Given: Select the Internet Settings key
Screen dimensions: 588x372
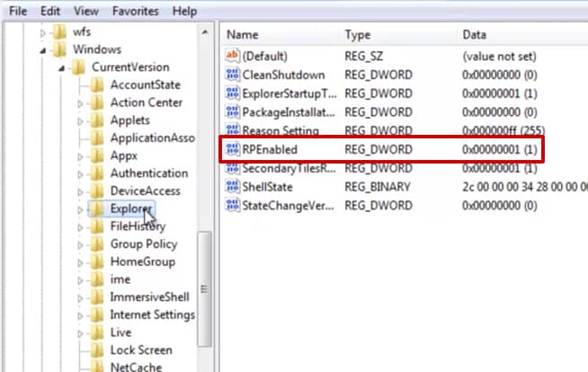Looking at the screenshot, I should (x=152, y=314).
